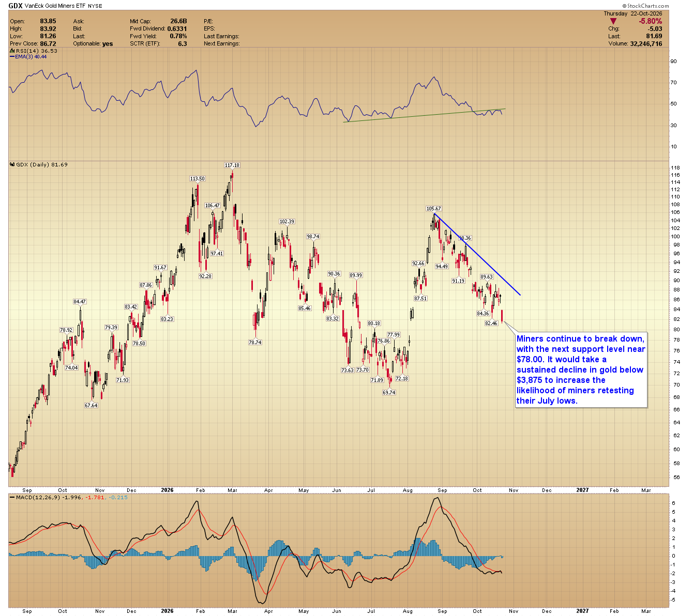
Task: Click the Mkt Cap value 26.6B
Action: tap(178, 21)
